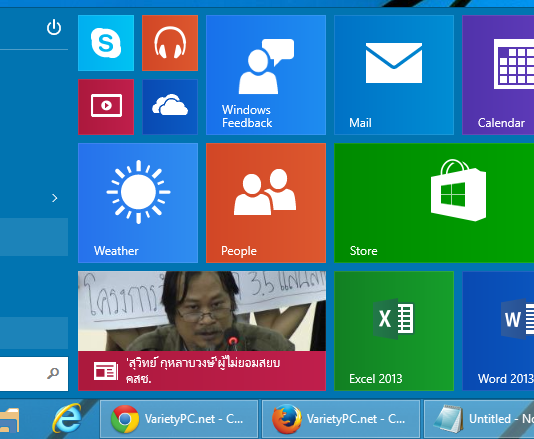
Task: Launch Word 2013 tile
Action: tap(498, 331)
